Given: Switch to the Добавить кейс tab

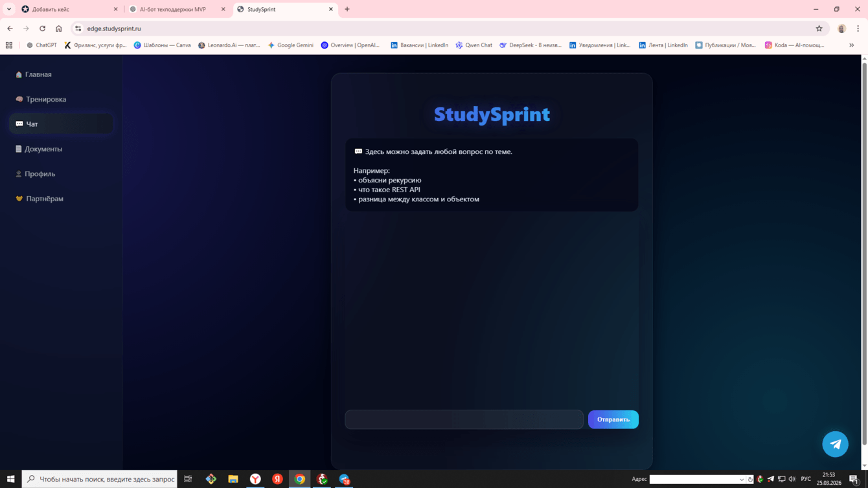Looking at the screenshot, I should click(x=70, y=9).
